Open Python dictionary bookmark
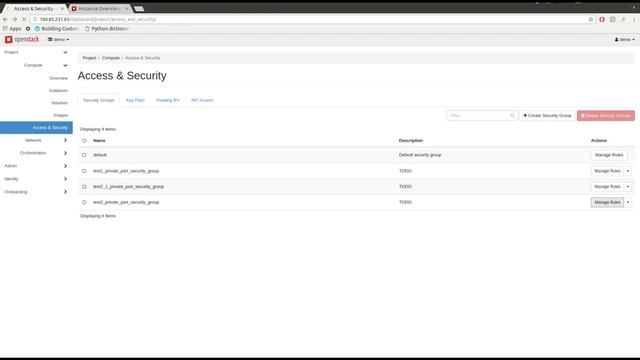 107,29
